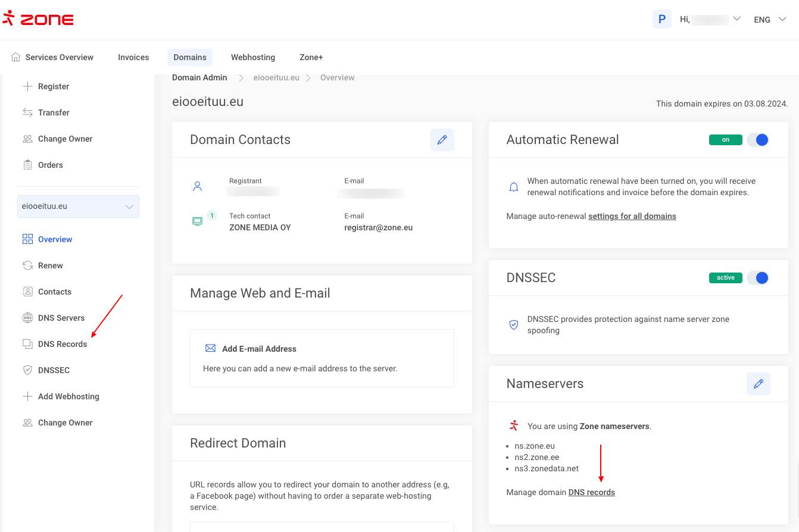799x532 pixels.
Task: Edit Domain Contacts with the pencil icon
Action: pyautogui.click(x=442, y=140)
